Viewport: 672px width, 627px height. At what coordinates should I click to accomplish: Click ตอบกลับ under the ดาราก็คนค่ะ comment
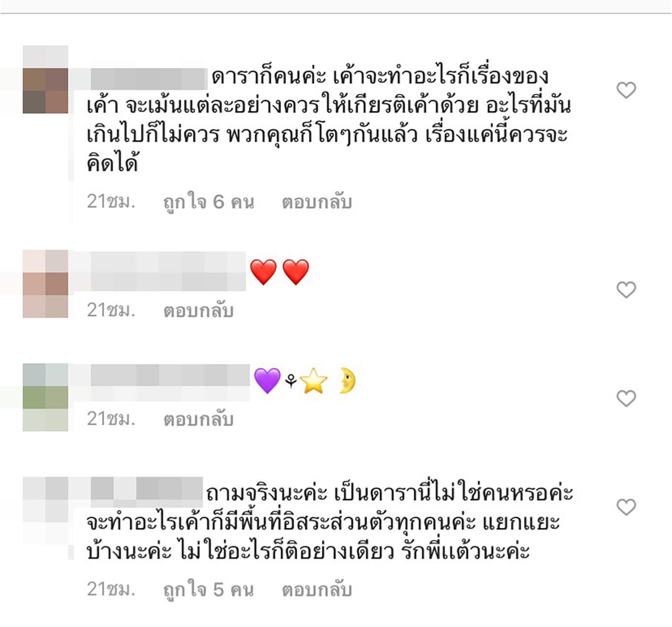pyautogui.click(x=317, y=202)
